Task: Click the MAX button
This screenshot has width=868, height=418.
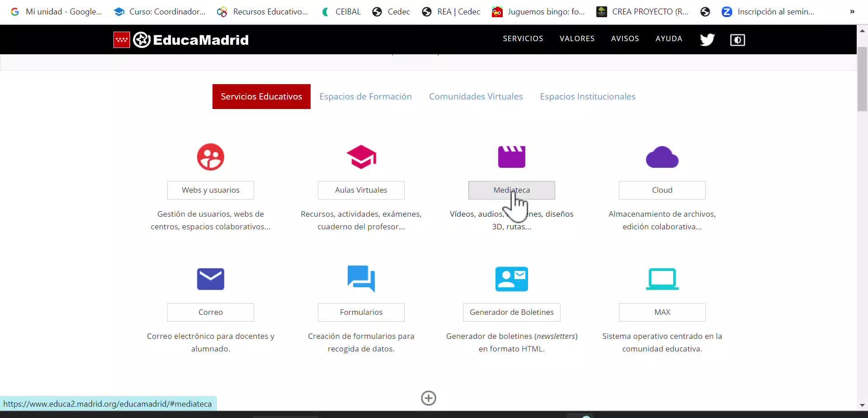Action: point(662,312)
